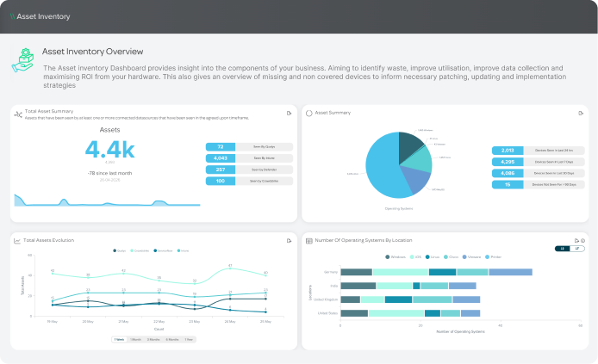
Task: Switch to the dark left chart-mode toggle
Action: [562, 249]
